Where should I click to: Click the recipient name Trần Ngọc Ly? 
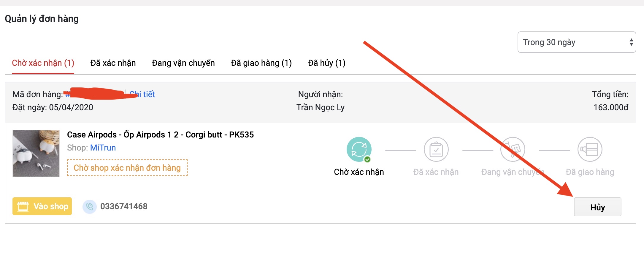click(x=321, y=108)
